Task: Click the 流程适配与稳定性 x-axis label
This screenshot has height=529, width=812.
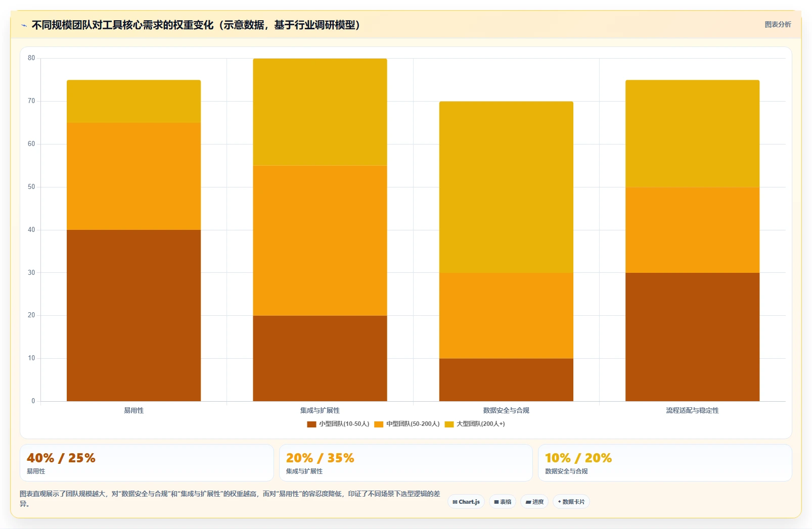Action: 692,410
